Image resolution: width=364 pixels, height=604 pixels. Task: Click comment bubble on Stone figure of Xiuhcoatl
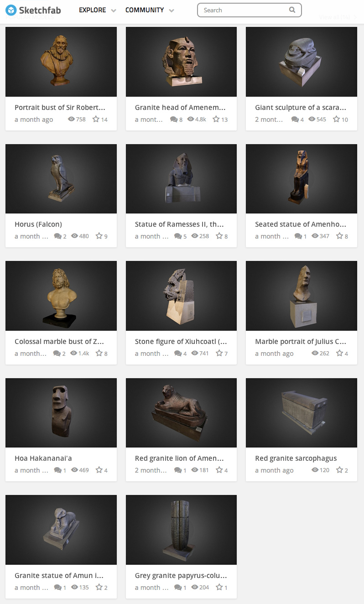tap(178, 354)
